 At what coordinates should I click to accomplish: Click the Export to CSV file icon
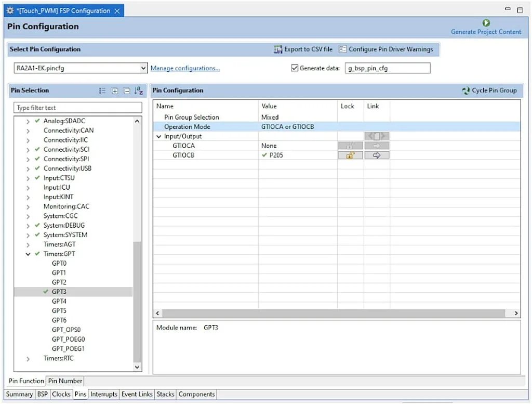pyautogui.click(x=278, y=49)
